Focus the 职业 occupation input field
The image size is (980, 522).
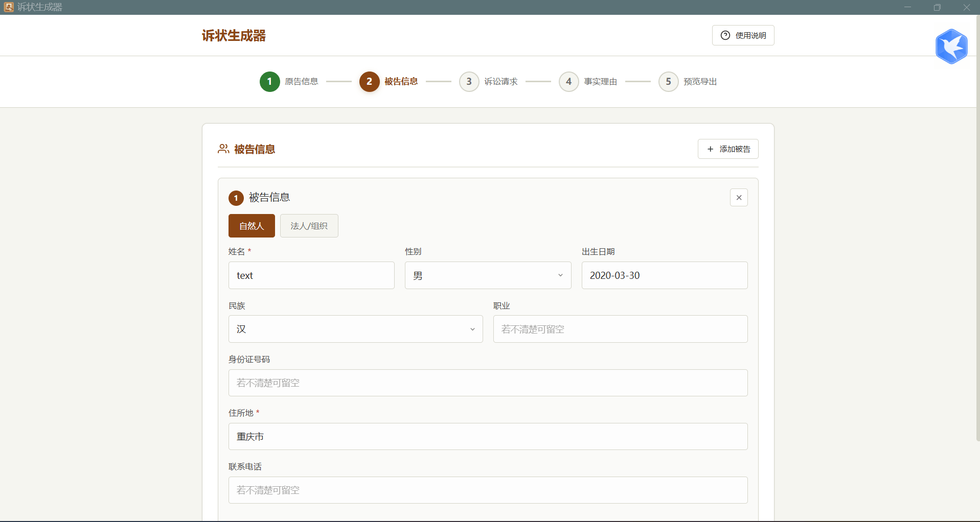tap(620, 329)
